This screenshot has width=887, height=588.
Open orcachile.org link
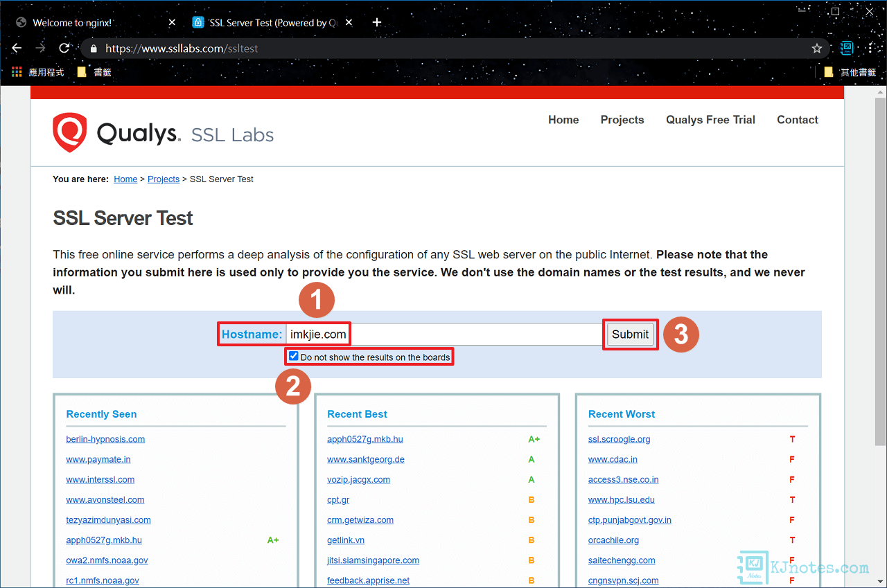613,540
